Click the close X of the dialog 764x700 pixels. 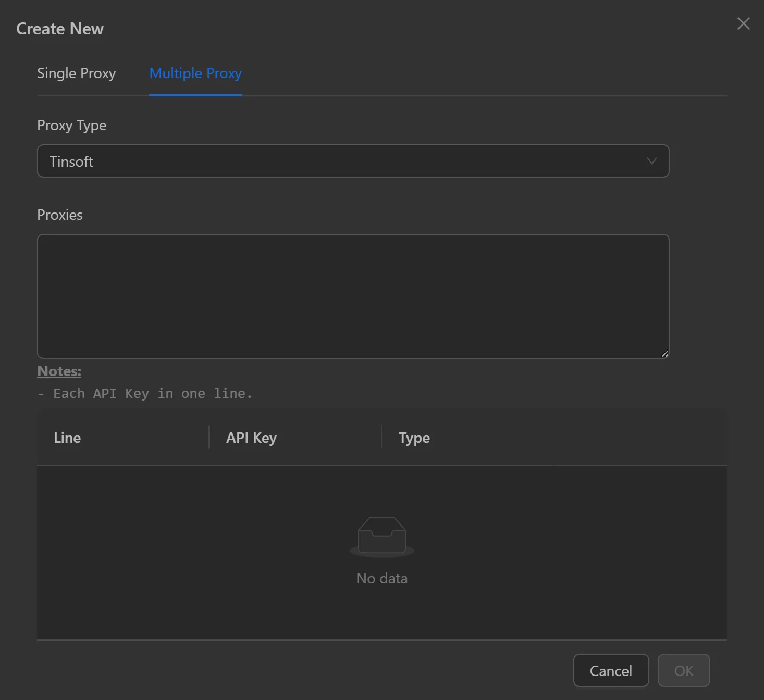[743, 23]
